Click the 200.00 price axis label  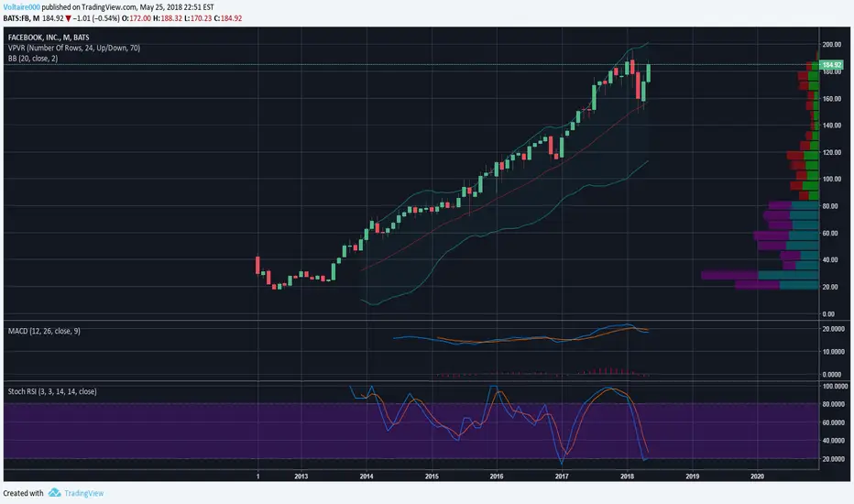[832, 45]
